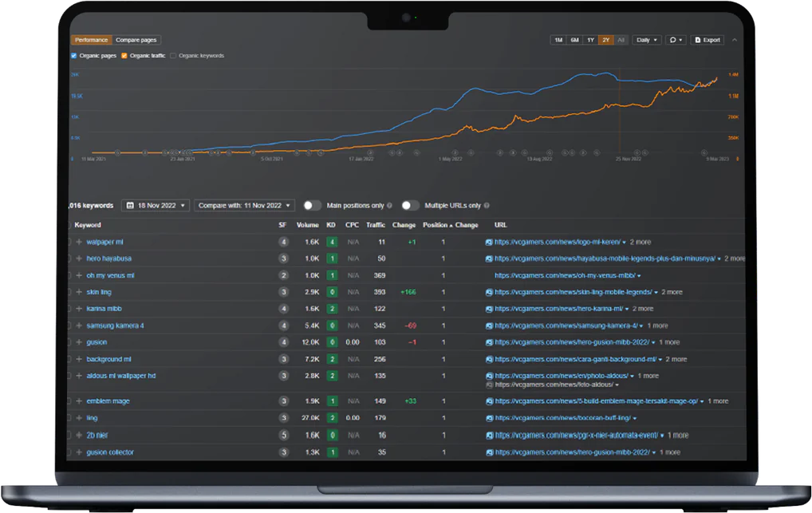The image size is (812, 513).
Task: Expand the samsung kamera 4 row
Action: 79,326
